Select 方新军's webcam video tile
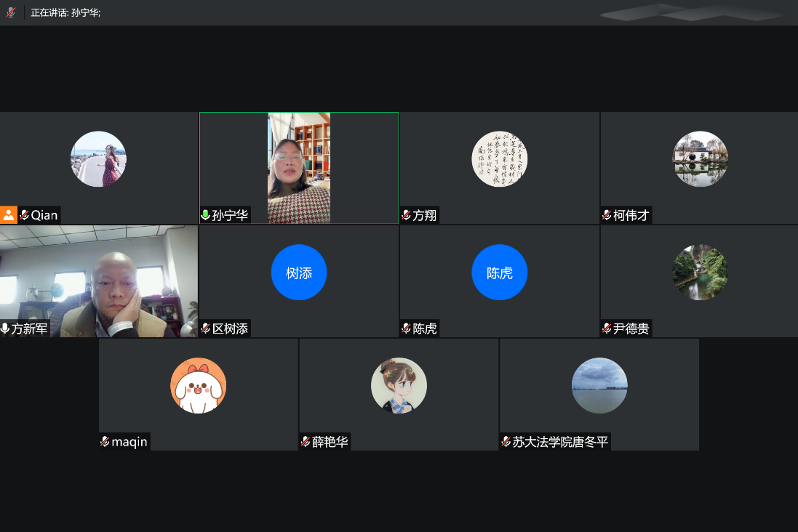Screen dimensions: 798x532 [99, 280]
